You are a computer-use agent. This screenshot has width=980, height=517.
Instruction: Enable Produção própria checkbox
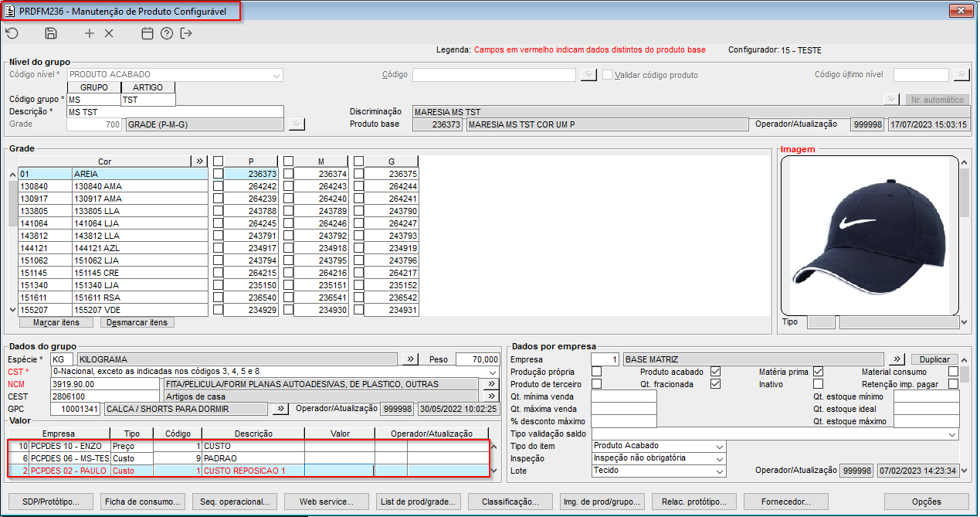coord(596,372)
